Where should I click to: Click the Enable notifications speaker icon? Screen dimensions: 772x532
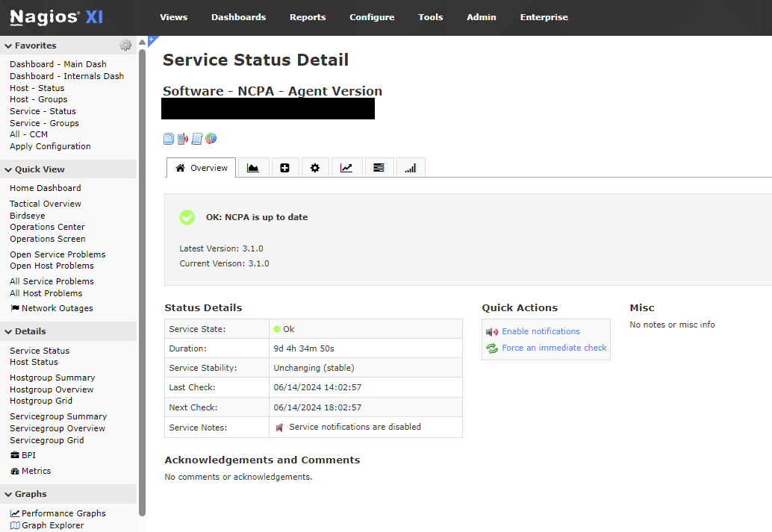pos(492,332)
